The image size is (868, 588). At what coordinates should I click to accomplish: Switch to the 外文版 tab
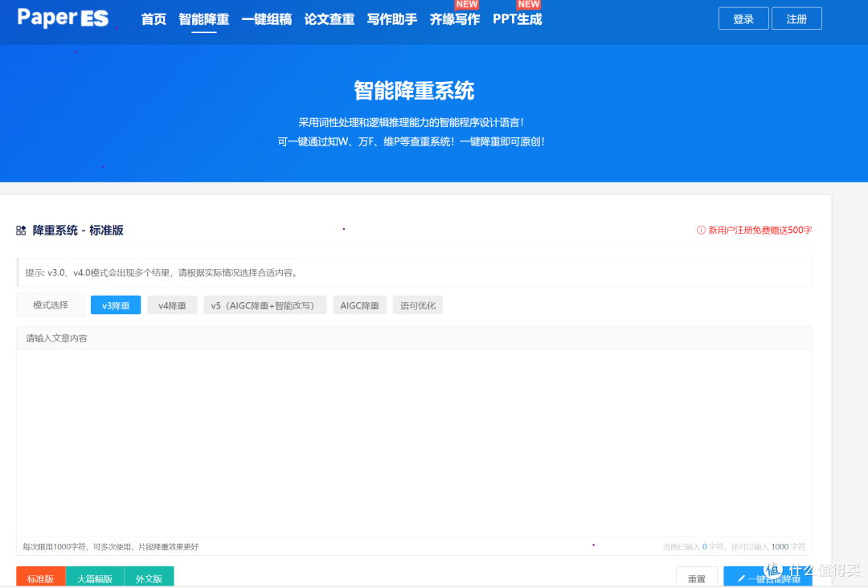(149, 578)
